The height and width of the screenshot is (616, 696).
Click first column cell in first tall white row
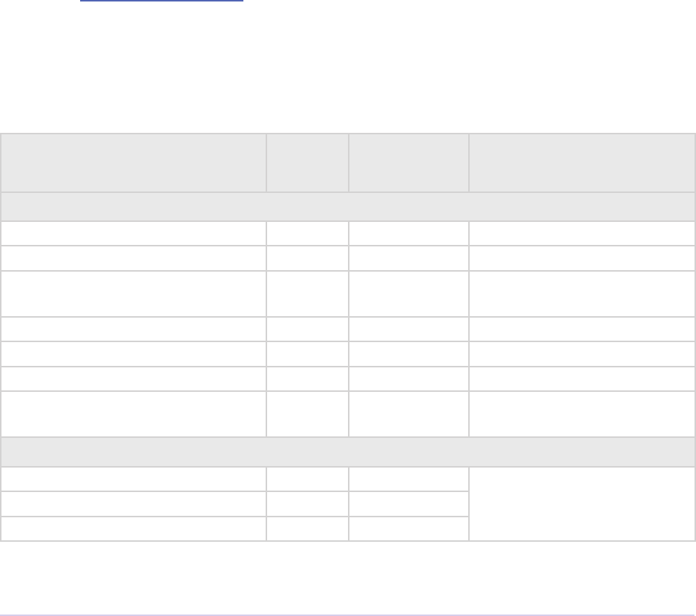134,295
